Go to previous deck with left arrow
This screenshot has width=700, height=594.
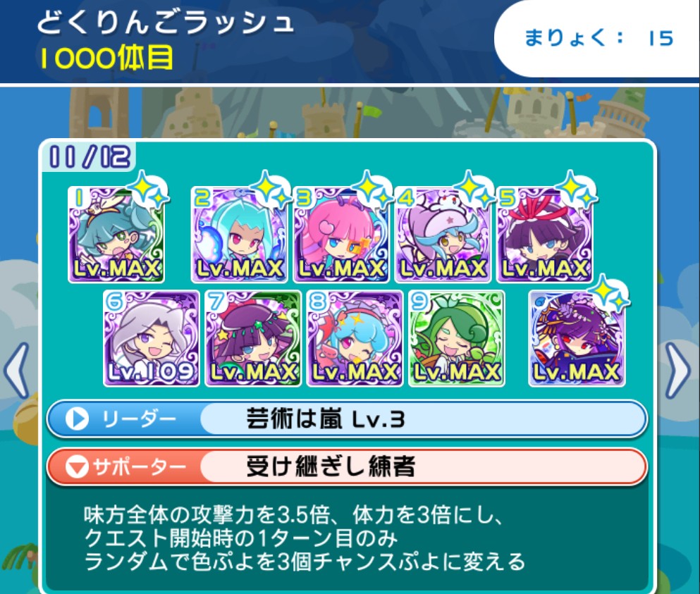coord(17,371)
